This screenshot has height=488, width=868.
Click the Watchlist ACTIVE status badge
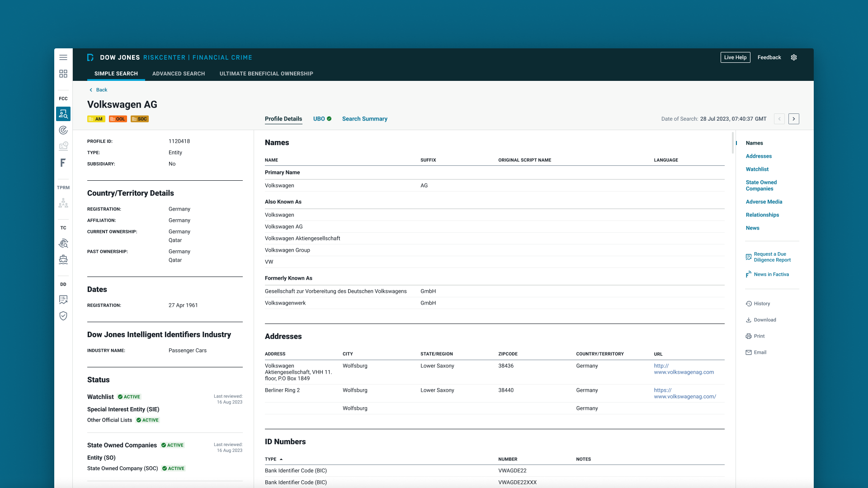point(129,397)
